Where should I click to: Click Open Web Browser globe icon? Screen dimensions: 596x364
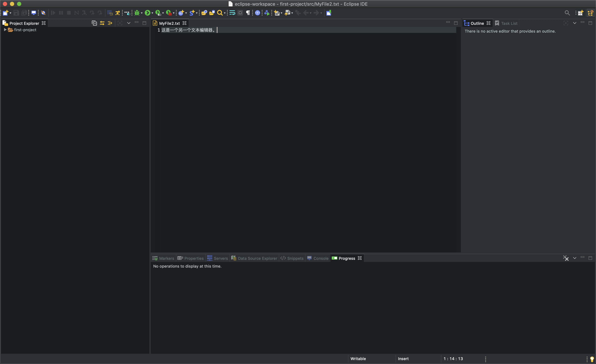[258, 13]
